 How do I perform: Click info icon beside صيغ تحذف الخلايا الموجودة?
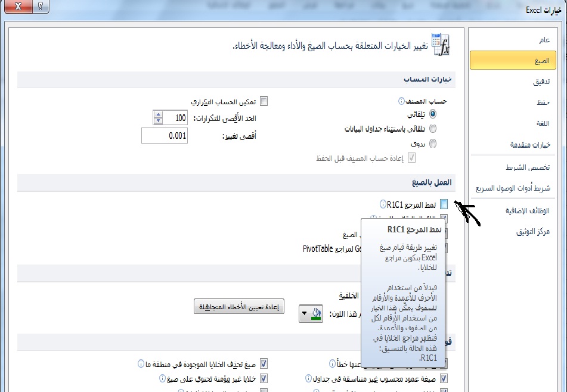click(141, 363)
